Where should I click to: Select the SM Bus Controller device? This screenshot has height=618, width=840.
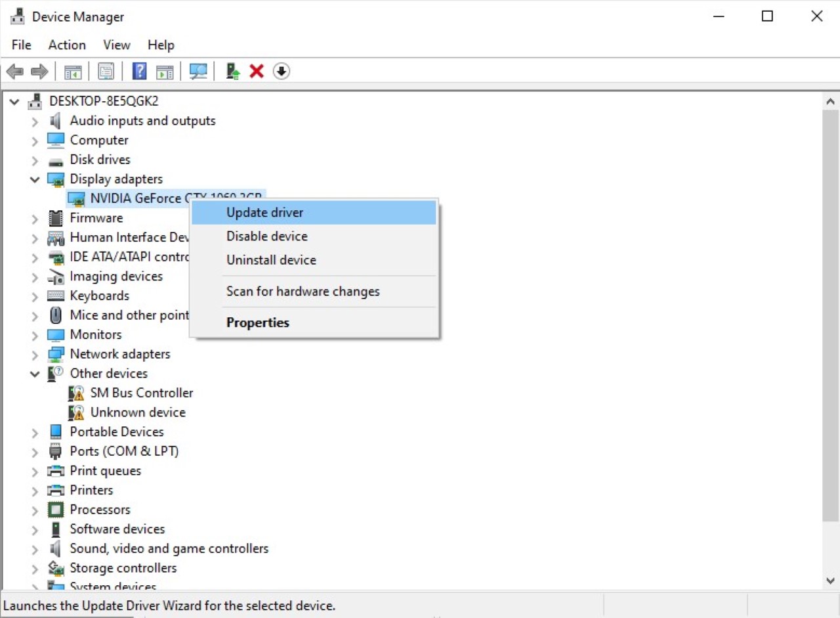tap(141, 393)
